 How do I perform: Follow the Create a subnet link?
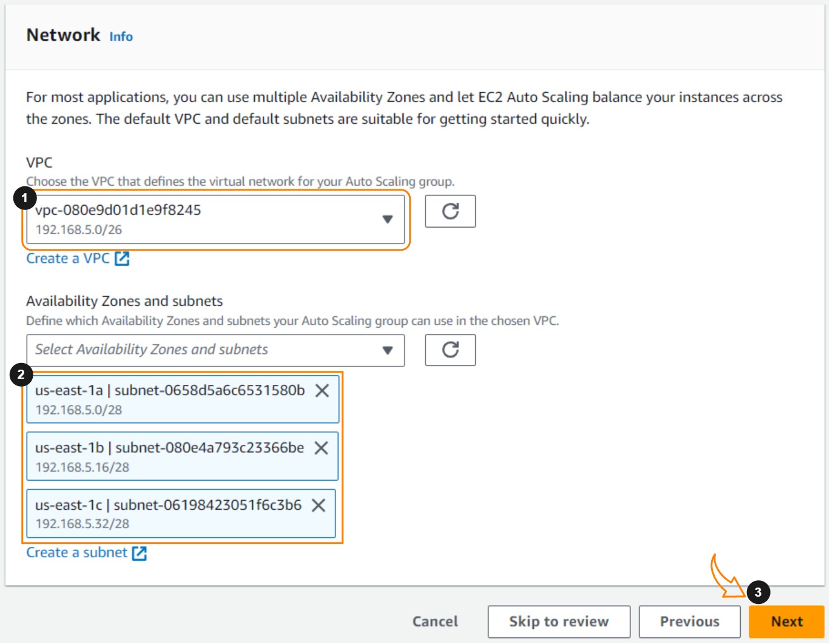click(x=76, y=553)
